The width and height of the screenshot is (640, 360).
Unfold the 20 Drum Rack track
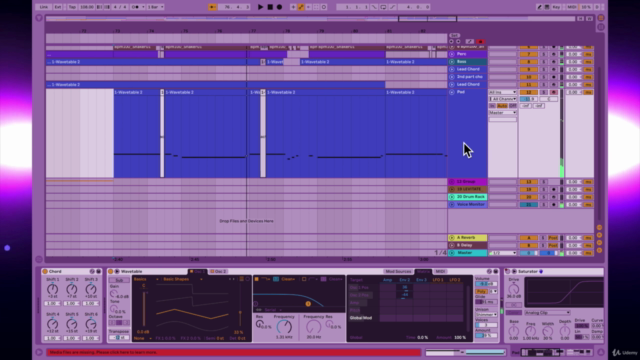point(452,197)
